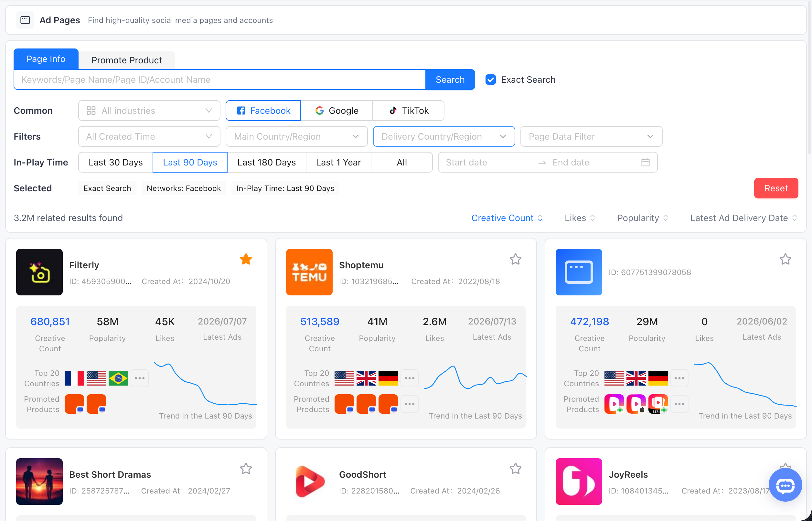Screen dimensions: 812x521
Task: Open Shoptemu creative count 513,589
Action: coord(320,321)
